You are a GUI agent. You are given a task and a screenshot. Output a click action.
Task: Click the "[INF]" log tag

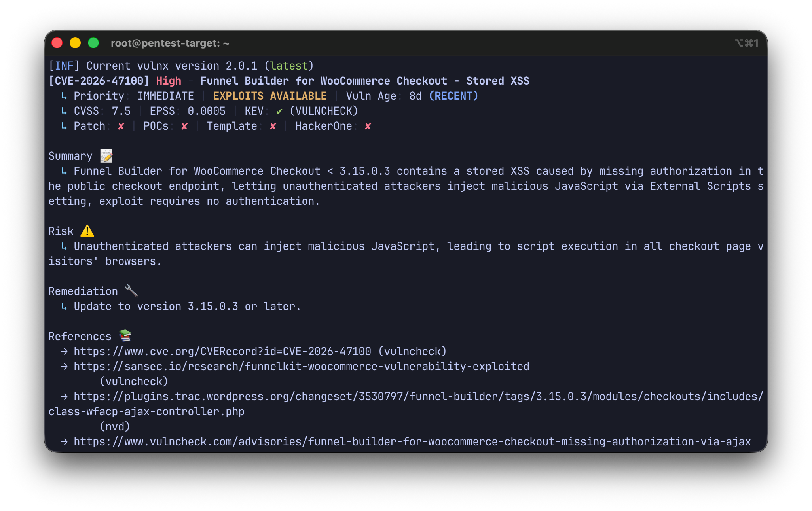pos(64,66)
